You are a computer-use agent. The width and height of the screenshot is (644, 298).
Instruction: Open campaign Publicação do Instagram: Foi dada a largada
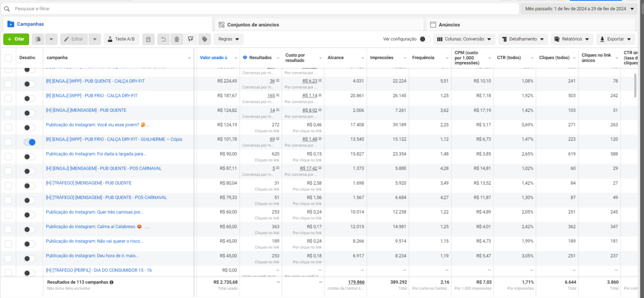pyautogui.click(x=96, y=154)
